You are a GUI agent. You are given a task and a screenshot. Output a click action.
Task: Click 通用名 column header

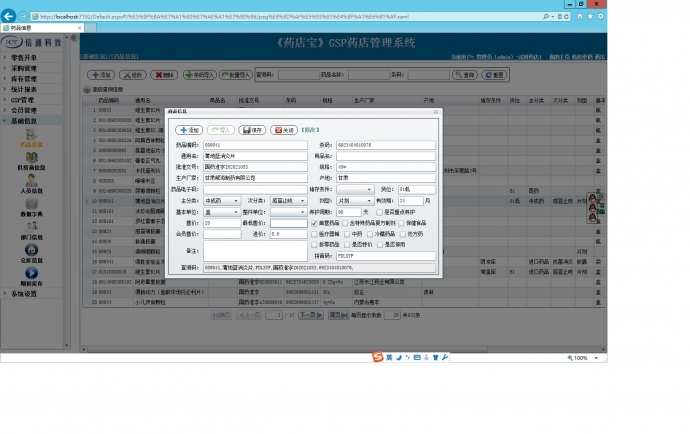pos(143,100)
